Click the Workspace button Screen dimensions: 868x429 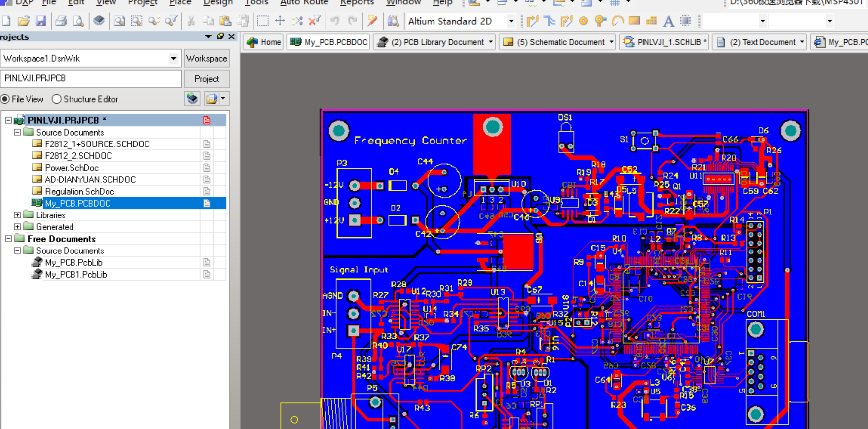point(207,58)
